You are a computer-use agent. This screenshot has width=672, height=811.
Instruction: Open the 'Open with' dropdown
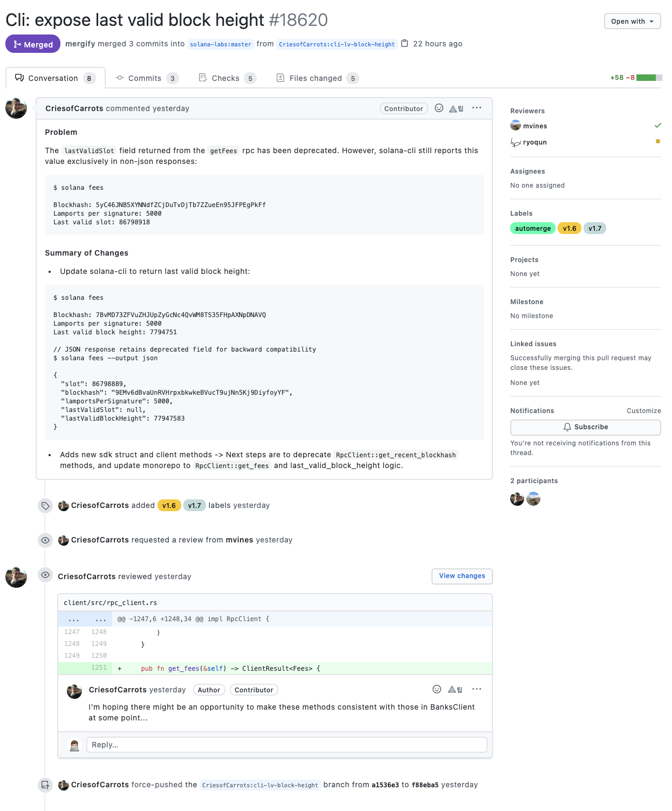coord(632,21)
